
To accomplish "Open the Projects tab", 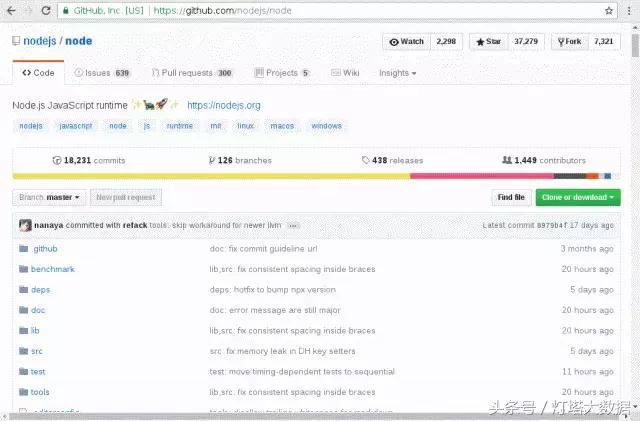I will click(x=282, y=73).
